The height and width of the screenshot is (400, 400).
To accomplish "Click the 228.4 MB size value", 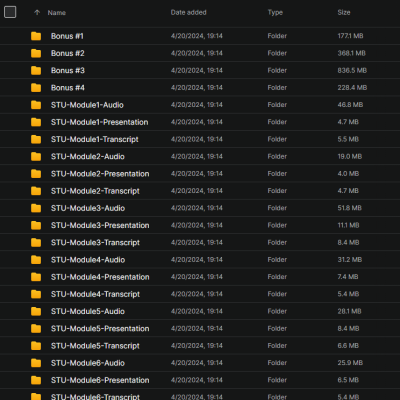I will 352,88.
